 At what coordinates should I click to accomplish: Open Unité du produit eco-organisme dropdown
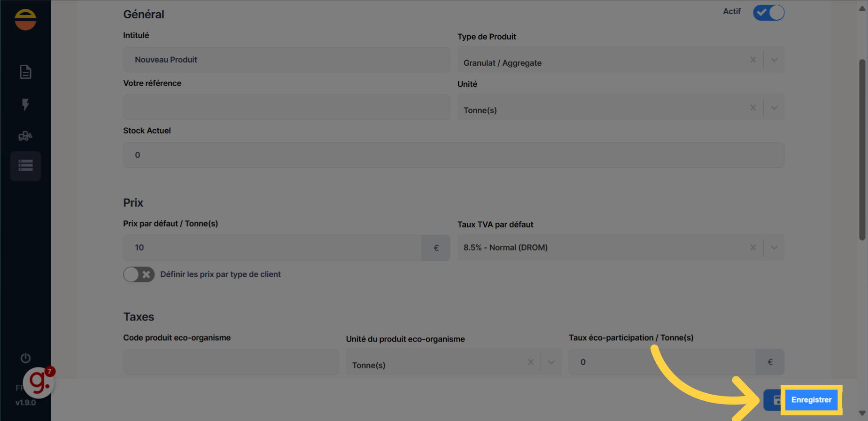click(x=551, y=362)
